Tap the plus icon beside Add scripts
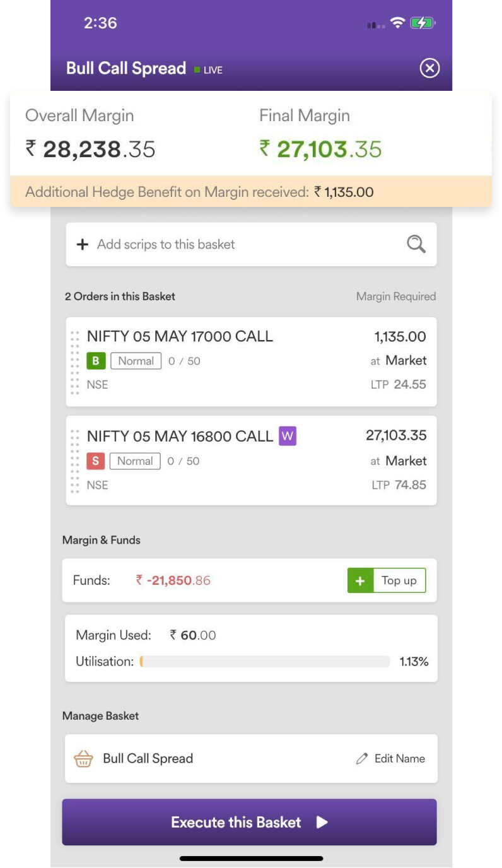 pos(82,245)
